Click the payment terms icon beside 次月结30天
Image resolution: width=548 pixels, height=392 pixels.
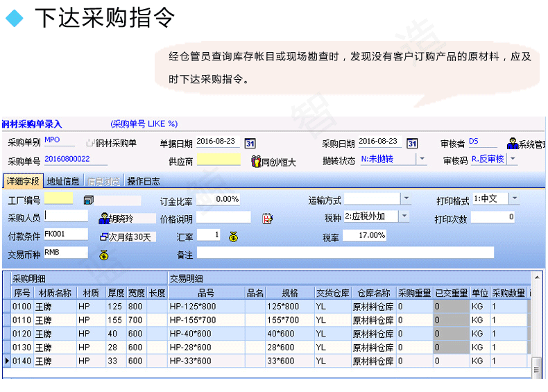[x=104, y=237]
